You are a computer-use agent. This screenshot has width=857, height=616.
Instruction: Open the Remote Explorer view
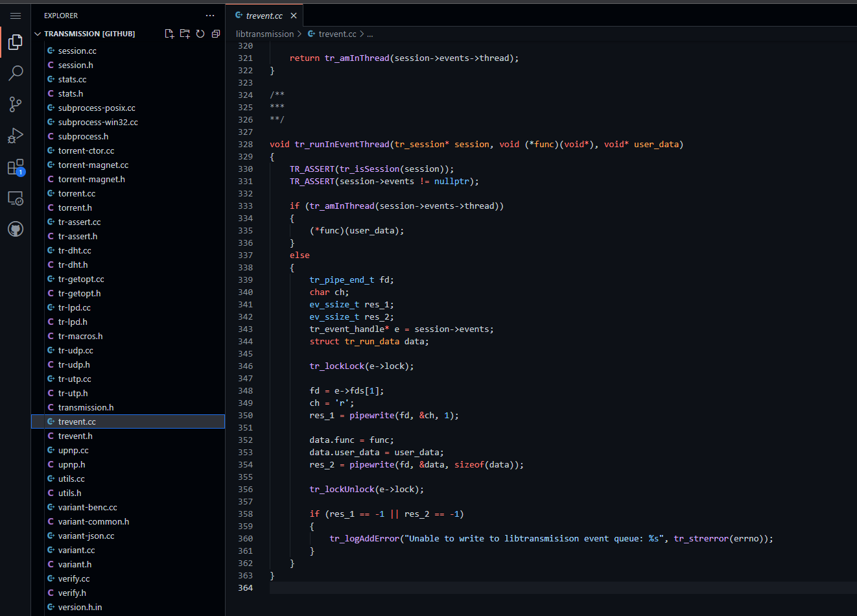pos(16,198)
